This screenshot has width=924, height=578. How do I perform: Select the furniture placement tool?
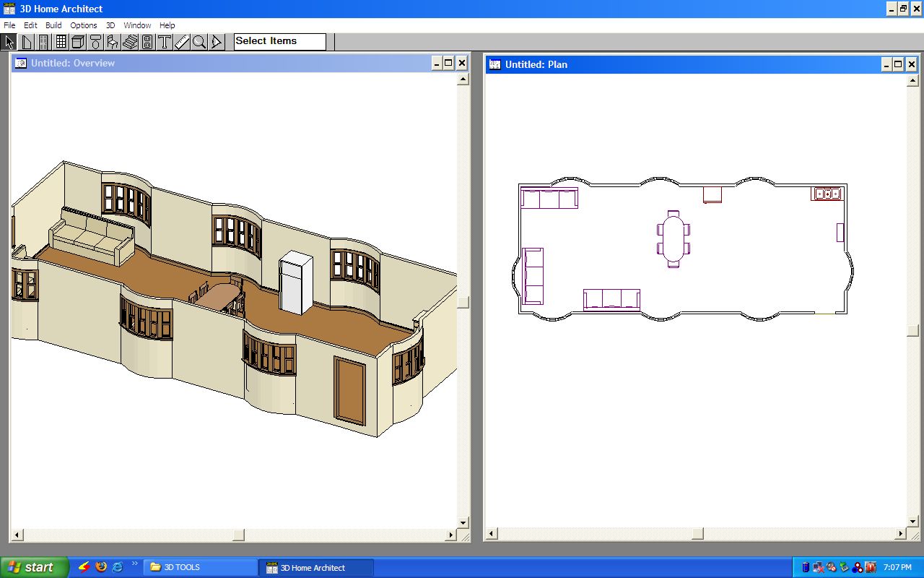point(113,41)
